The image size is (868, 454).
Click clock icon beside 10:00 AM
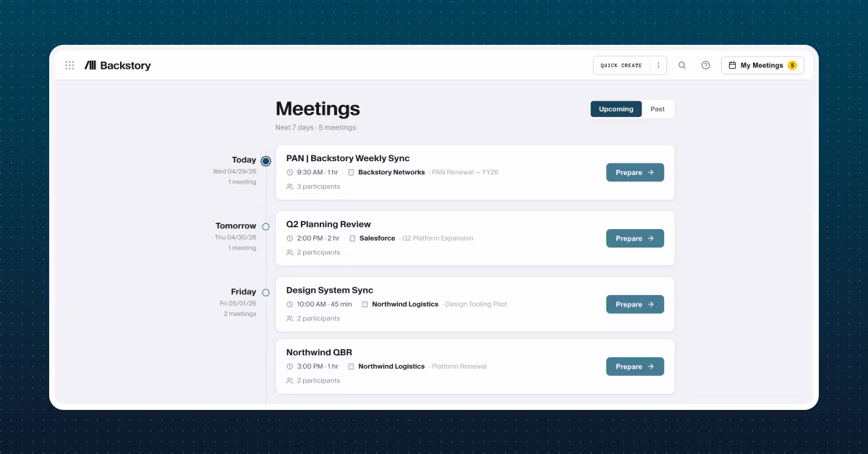click(290, 304)
